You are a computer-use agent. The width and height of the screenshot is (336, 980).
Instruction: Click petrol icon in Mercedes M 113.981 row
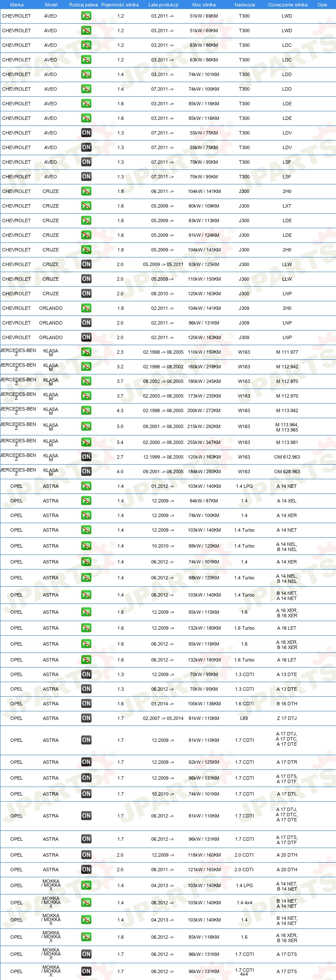tap(86, 442)
